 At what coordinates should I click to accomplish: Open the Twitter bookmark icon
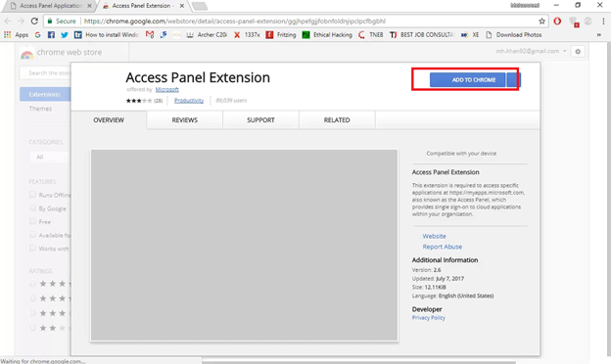(65, 34)
